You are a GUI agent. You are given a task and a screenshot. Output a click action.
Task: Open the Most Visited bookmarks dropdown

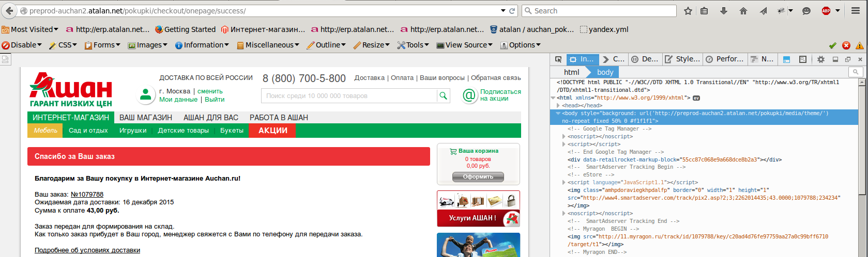(x=30, y=29)
